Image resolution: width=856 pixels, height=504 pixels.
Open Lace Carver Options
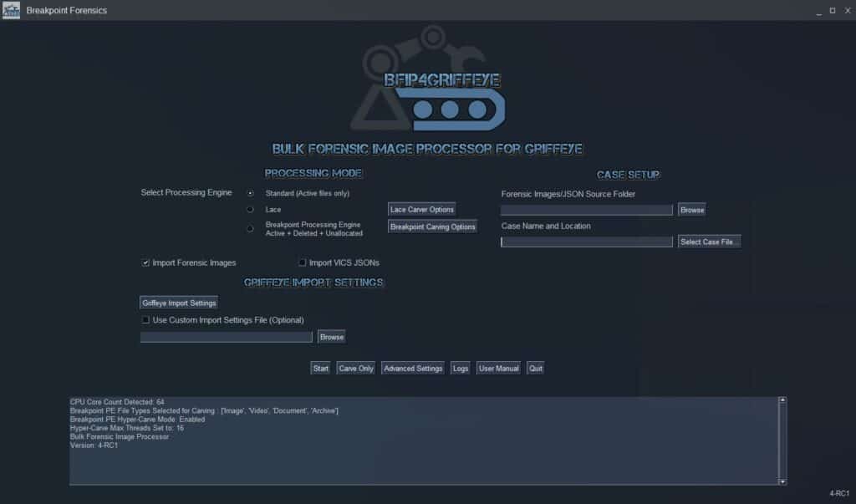coord(422,210)
